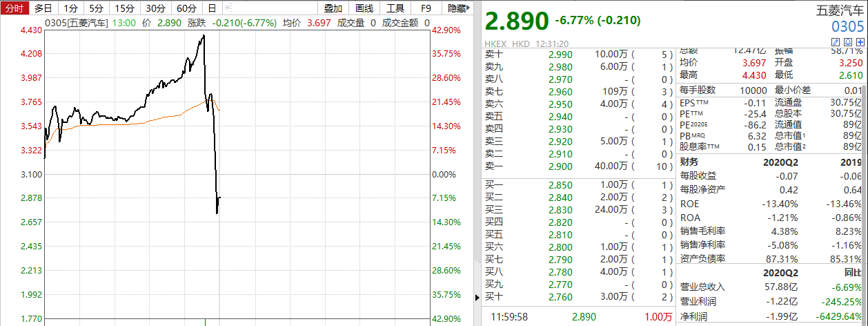Screen dimensions: 868x326
Task: Open the 5分 chart tab
Action: (97, 8)
